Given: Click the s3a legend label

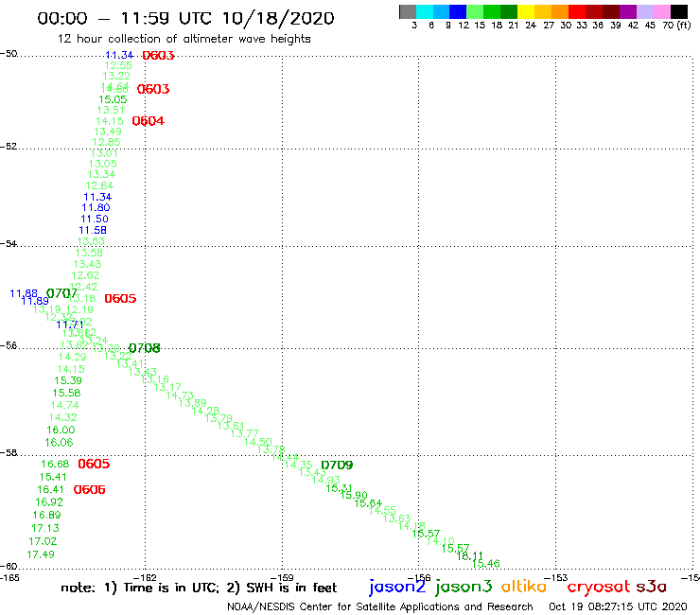Looking at the screenshot, I should 651,587.
